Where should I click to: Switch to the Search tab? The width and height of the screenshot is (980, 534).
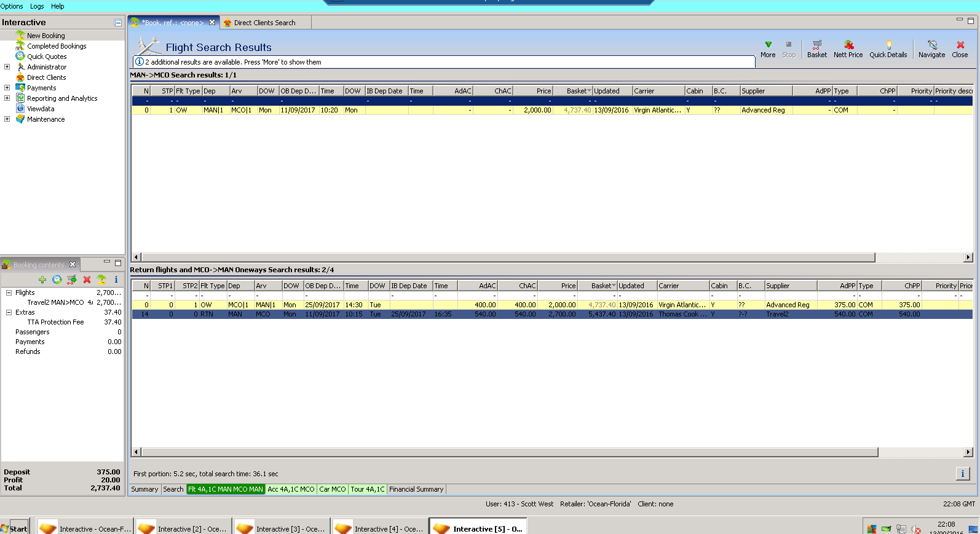click(173, 489)
